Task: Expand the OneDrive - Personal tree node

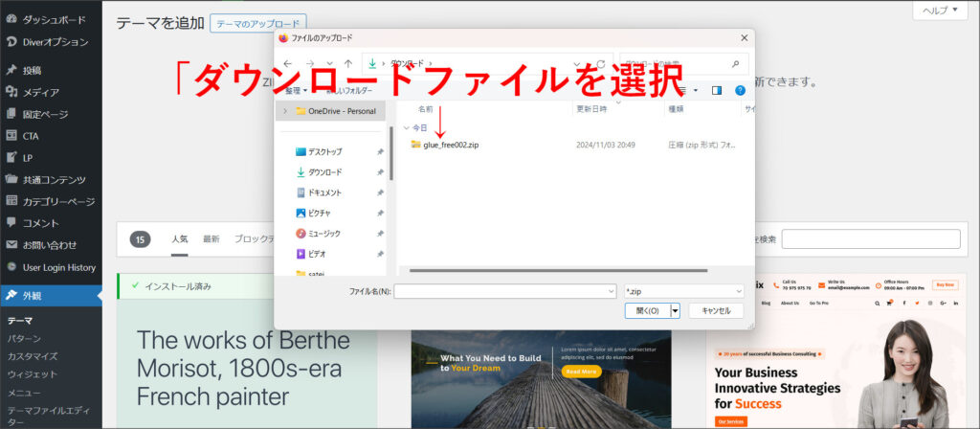Action: click(284, 111)
